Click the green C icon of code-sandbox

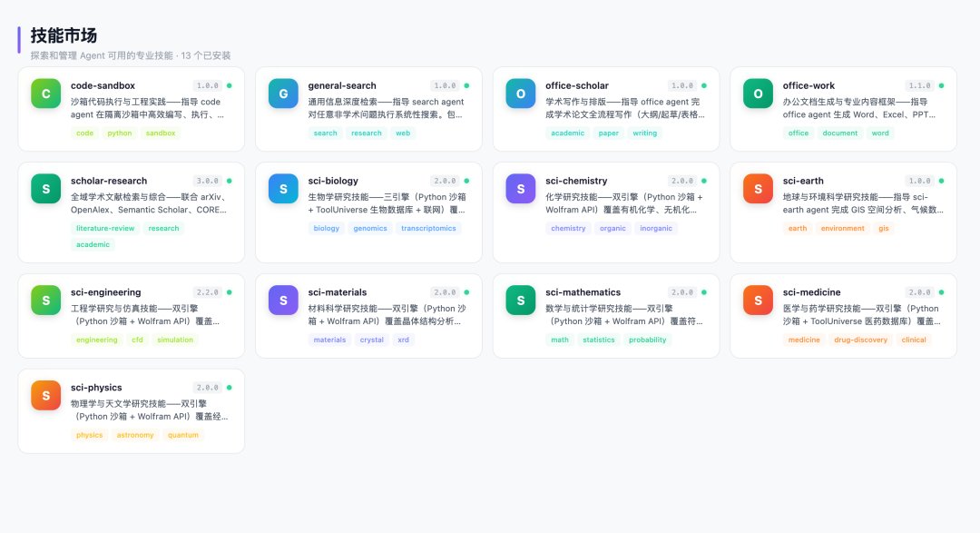click(x=46, y=94)
